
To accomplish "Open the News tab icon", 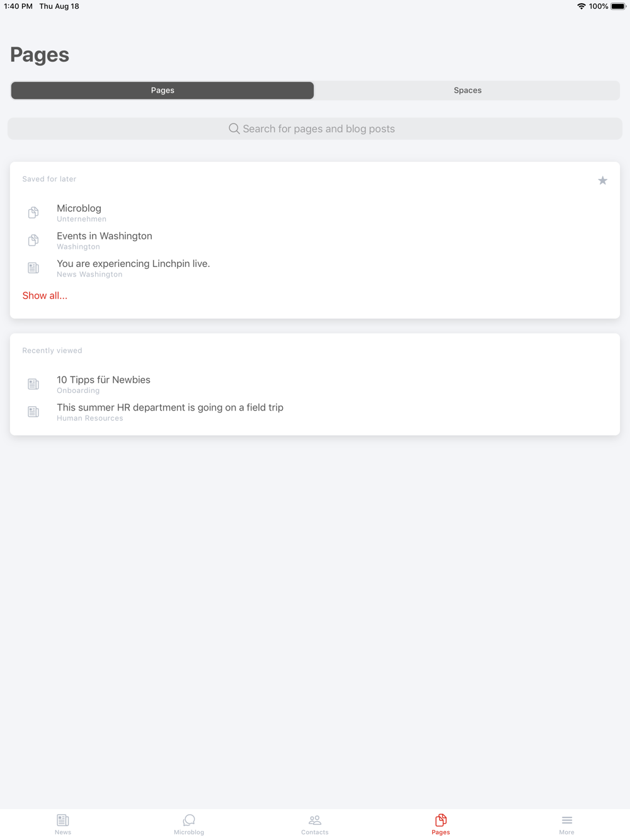I will point(63,820).
